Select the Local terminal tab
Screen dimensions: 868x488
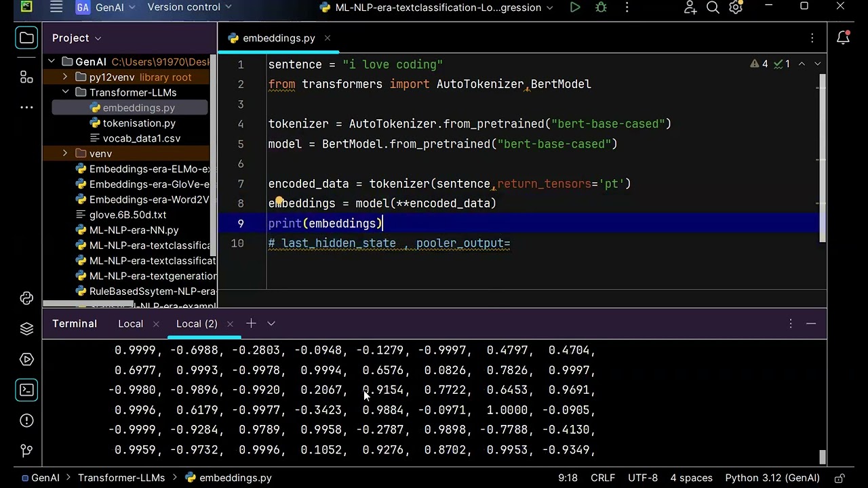point(130,324)
